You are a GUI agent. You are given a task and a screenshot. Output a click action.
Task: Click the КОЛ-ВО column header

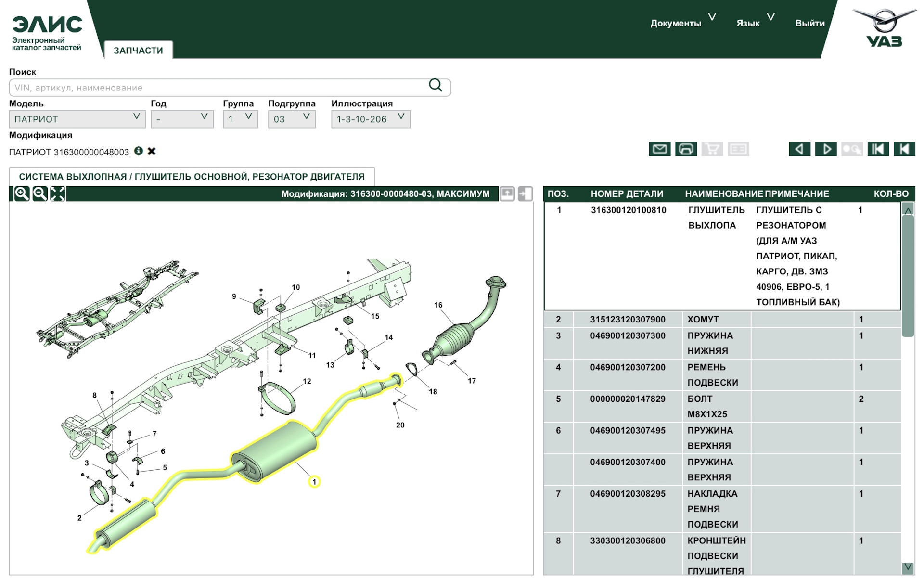coord(891,194)
